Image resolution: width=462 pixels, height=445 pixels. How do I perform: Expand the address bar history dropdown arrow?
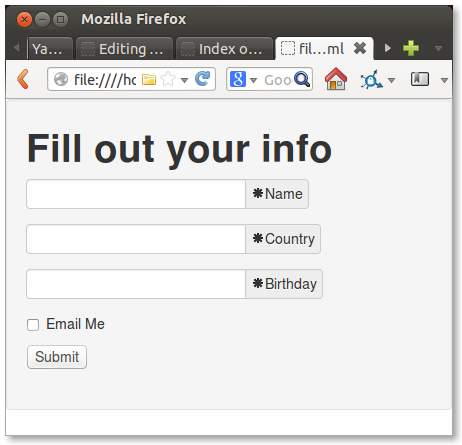click(x=184, y=80)
